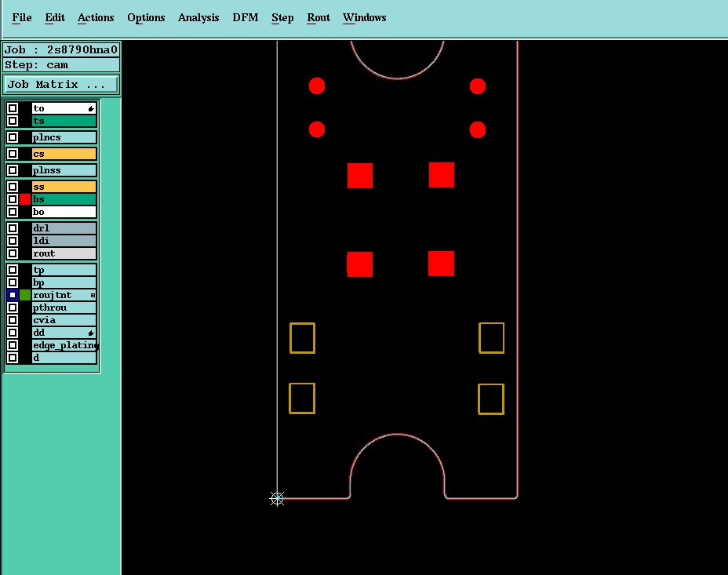Click edit marker icon on dd layer
Screen dimensions: 728x575
click(x=91, y=333)
